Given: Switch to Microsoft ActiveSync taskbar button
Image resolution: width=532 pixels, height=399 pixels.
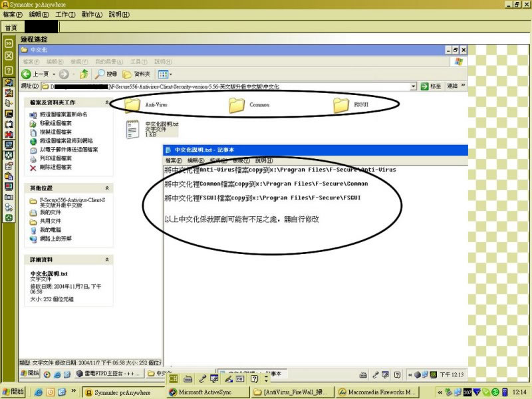Looking at the screenshot, I should tap(207, 392).
